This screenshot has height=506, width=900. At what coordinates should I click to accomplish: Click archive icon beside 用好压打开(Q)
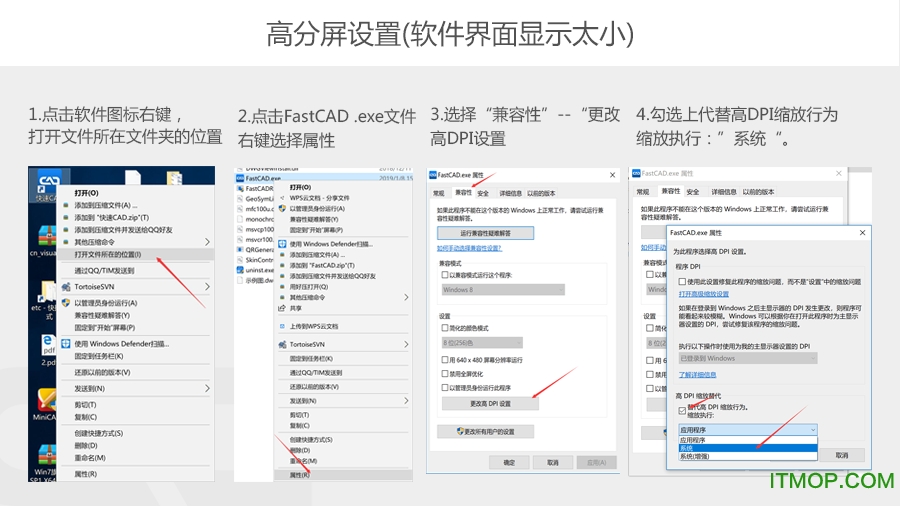coord(282,287)
